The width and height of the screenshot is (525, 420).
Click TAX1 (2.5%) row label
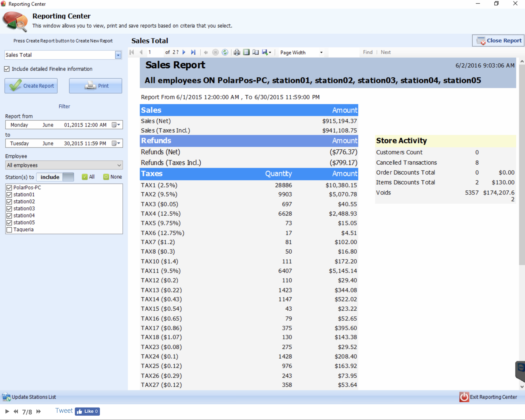159,185
